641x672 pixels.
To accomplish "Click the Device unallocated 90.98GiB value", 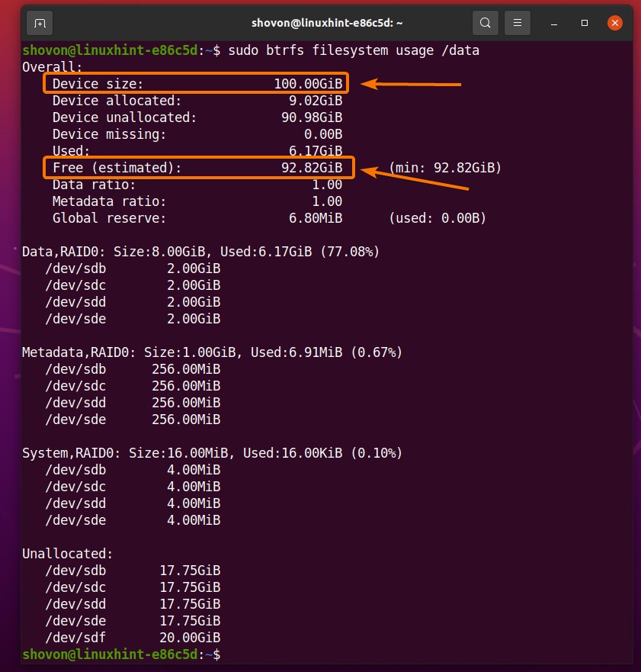I will (x=312, y=117).
